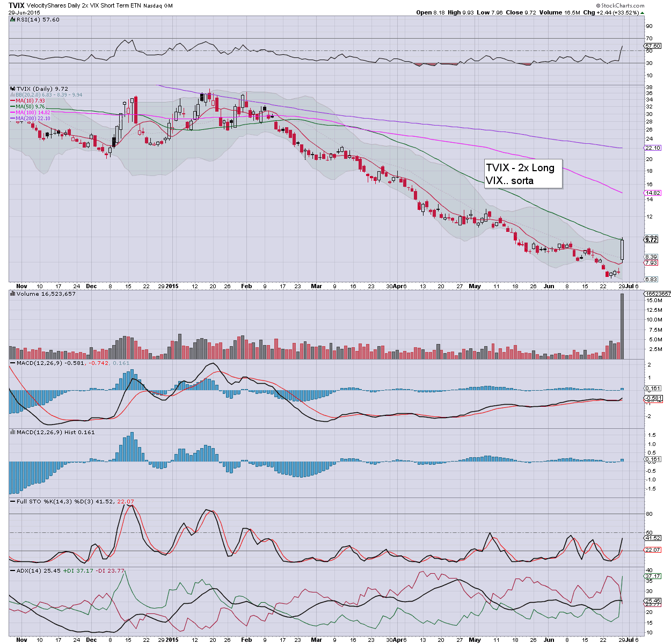Click the 8.39 Bollinger midline axis tag
This screenshot has width=671, height=644.
click(651, 257)
